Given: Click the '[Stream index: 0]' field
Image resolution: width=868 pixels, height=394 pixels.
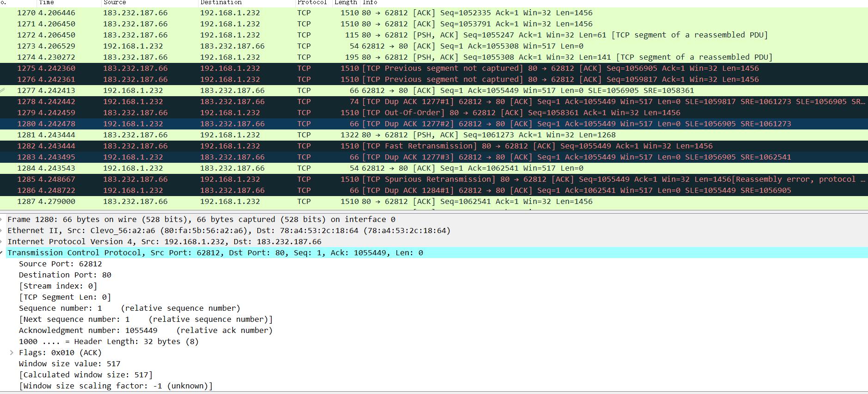Looking at the screenshot, I should tap(58, 286).
